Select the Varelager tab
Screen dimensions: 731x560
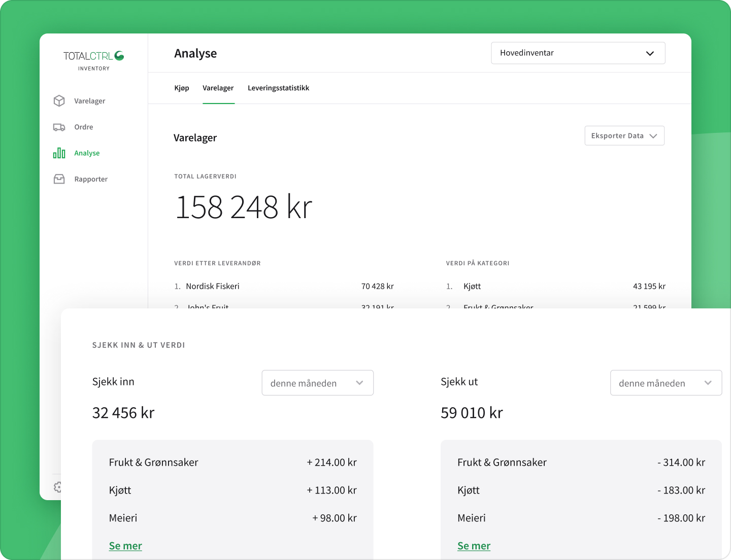pos(218,88)
